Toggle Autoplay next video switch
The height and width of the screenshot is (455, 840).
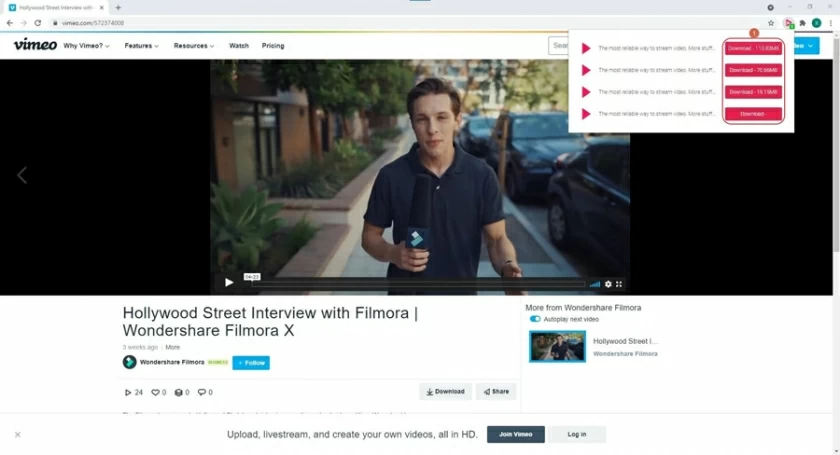click(x=535, y=319)
